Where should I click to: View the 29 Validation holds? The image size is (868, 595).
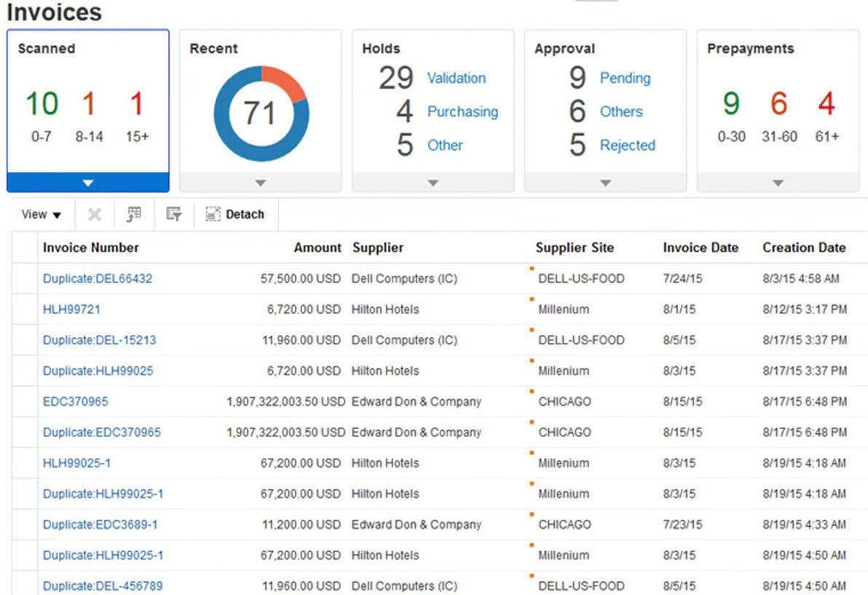tap(456, 78)
